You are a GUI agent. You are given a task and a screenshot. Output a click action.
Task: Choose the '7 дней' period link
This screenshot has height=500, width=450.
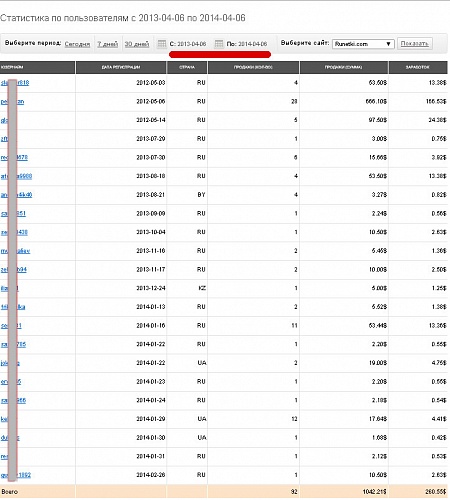pos(108,44)
